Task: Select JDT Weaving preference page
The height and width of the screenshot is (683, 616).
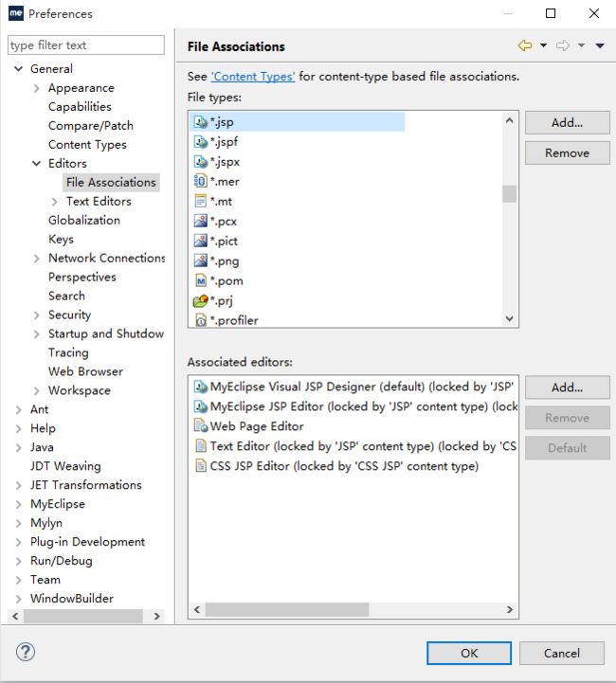Action: point(65,466)
